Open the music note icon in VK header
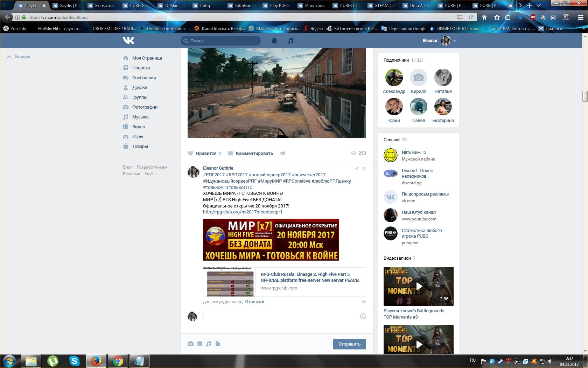The width and height of the screenshot is (588, 368). click(290, 41)
